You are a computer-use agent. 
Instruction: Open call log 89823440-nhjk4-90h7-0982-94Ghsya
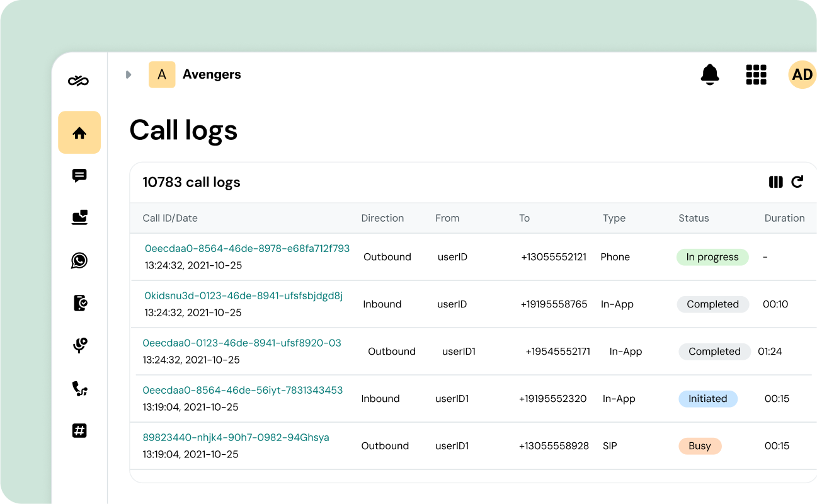point(236,437)
